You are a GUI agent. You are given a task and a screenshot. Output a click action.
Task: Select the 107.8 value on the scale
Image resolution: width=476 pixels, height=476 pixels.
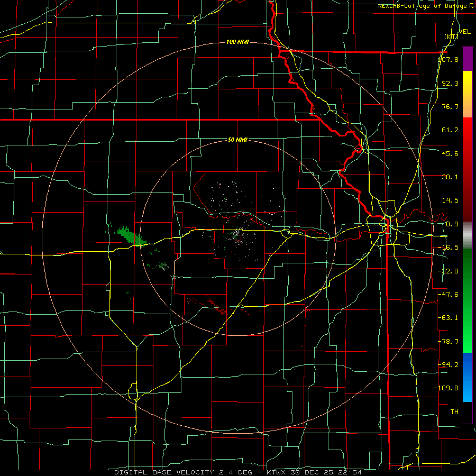pos(448,59)
